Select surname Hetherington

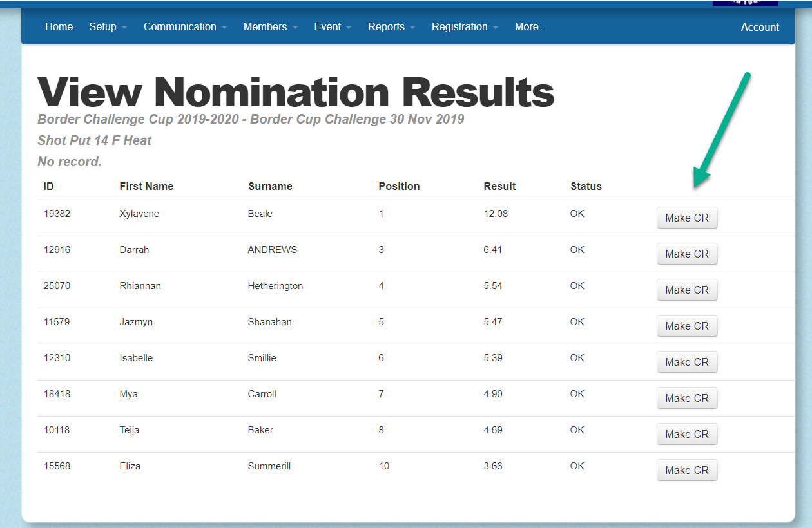[x=275, y=286]
